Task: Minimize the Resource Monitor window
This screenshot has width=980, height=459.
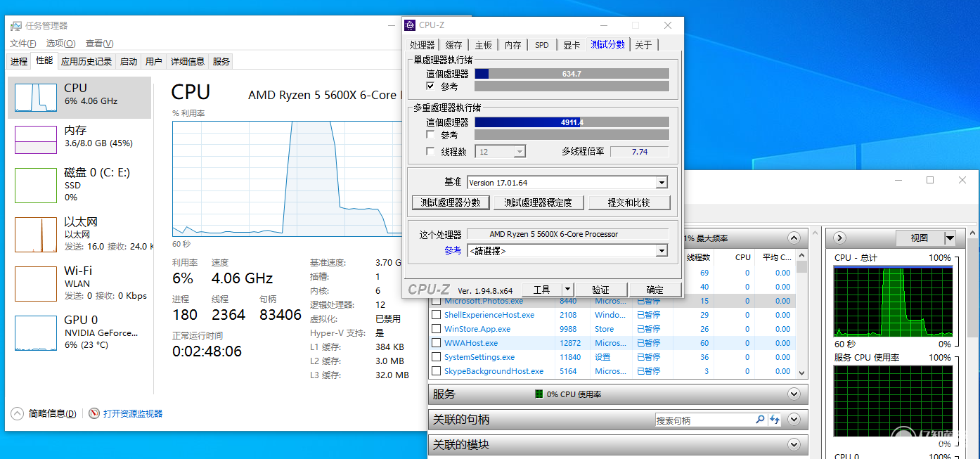Action: [900, 181]
